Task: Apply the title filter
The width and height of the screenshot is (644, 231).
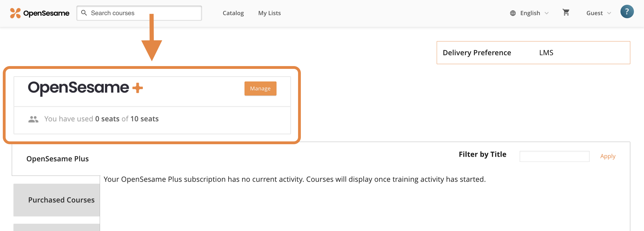Action: click(x=608, y=156)
